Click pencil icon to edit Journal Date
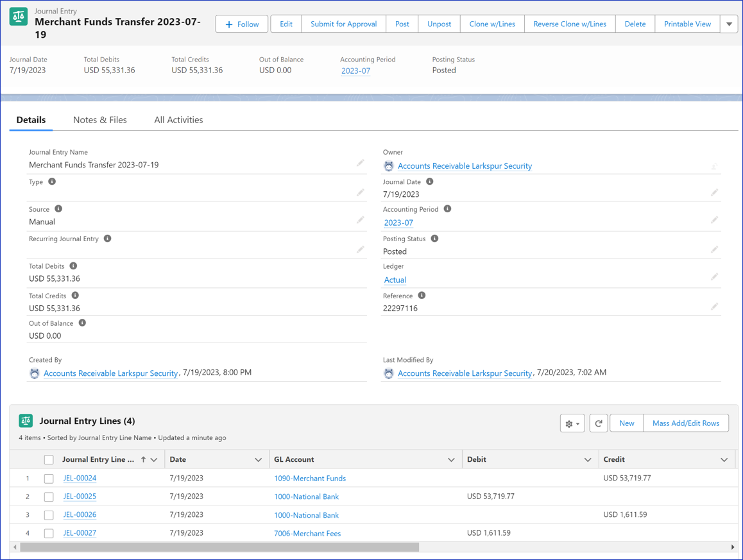The width and height of the screenshot is (743, 560). point(715,192)
